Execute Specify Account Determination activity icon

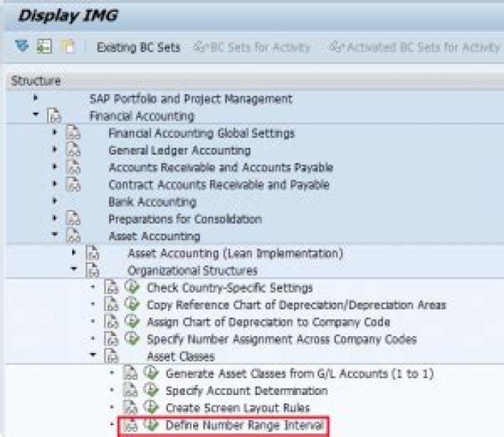click(x=151, y=390)
